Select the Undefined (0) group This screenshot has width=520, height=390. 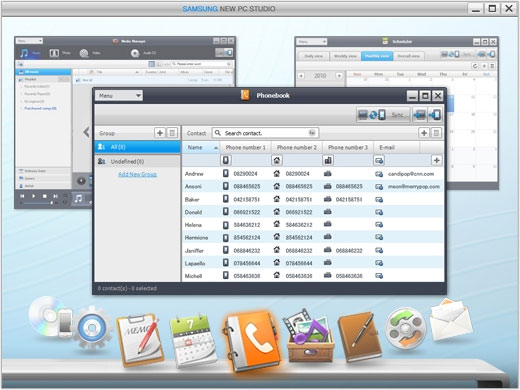click(x=138, y=161)
